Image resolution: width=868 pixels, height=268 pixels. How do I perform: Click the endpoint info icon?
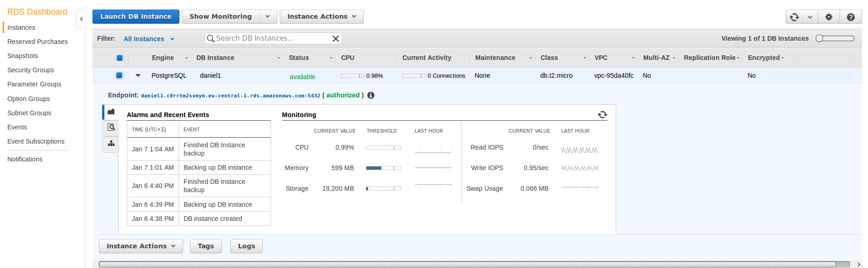pos(371,95)
